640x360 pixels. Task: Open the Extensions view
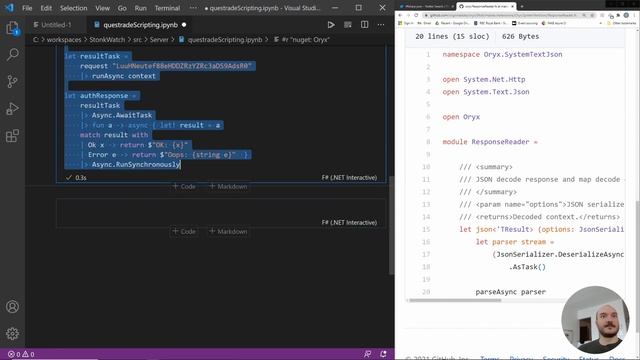[x=12, y=136]
